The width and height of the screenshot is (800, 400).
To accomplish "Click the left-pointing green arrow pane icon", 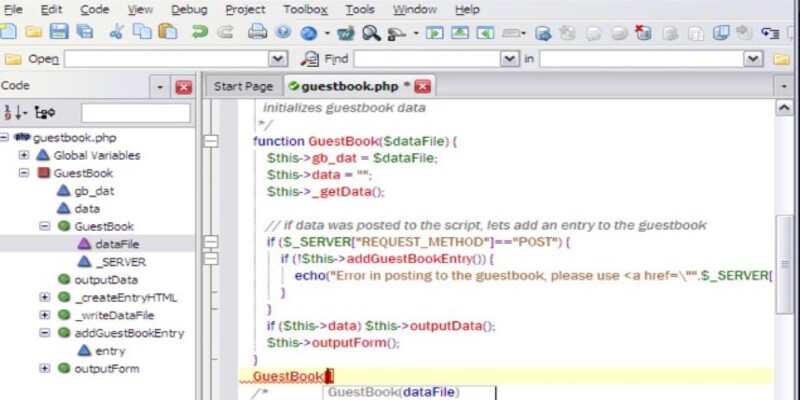I will (485, 33).
